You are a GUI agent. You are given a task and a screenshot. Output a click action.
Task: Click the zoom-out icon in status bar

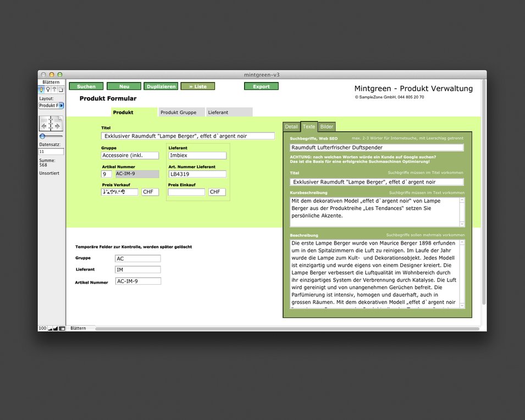(x=49, y=328)
